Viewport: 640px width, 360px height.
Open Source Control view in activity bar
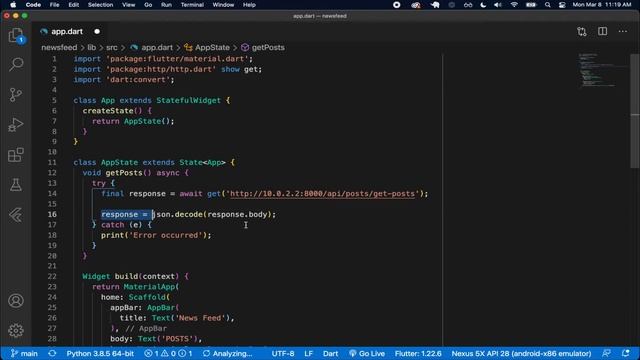point(16,94)
